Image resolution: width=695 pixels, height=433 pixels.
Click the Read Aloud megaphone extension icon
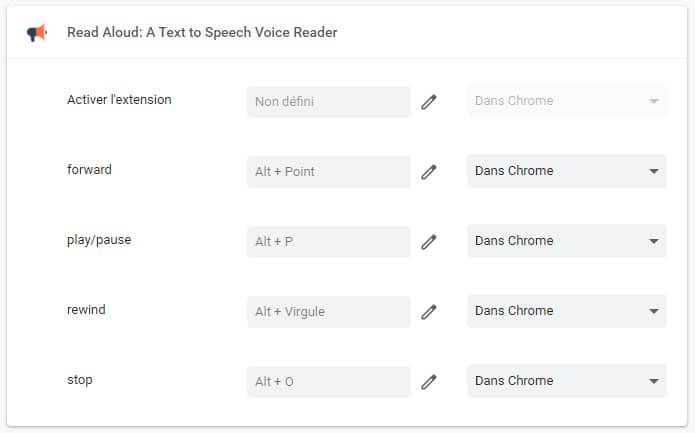pos(37,33)
